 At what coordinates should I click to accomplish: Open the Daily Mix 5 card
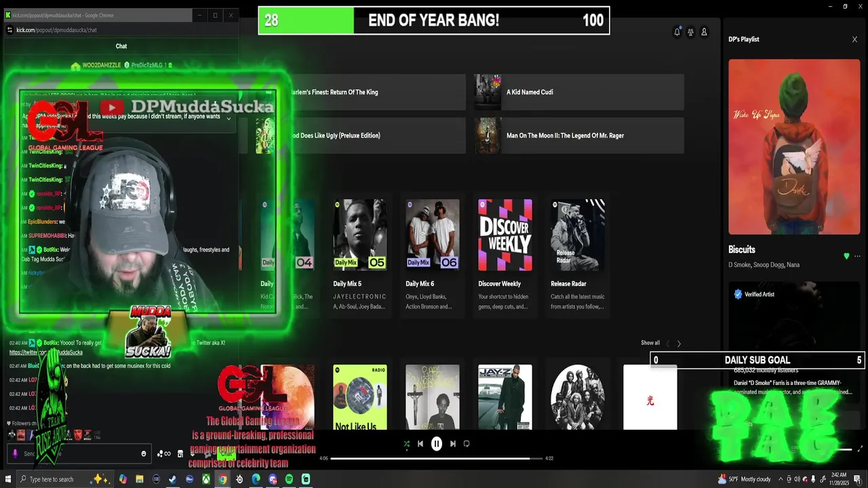[360, 256]
